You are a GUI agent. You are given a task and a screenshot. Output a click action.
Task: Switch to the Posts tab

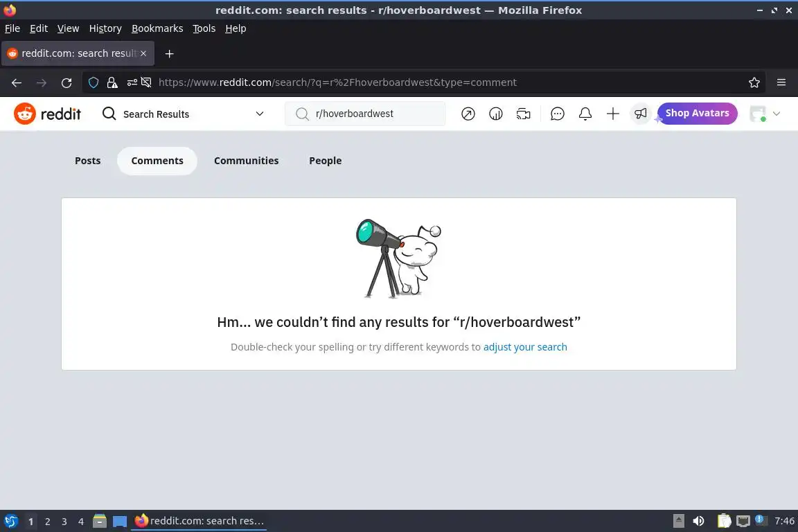tap(87, 161)
